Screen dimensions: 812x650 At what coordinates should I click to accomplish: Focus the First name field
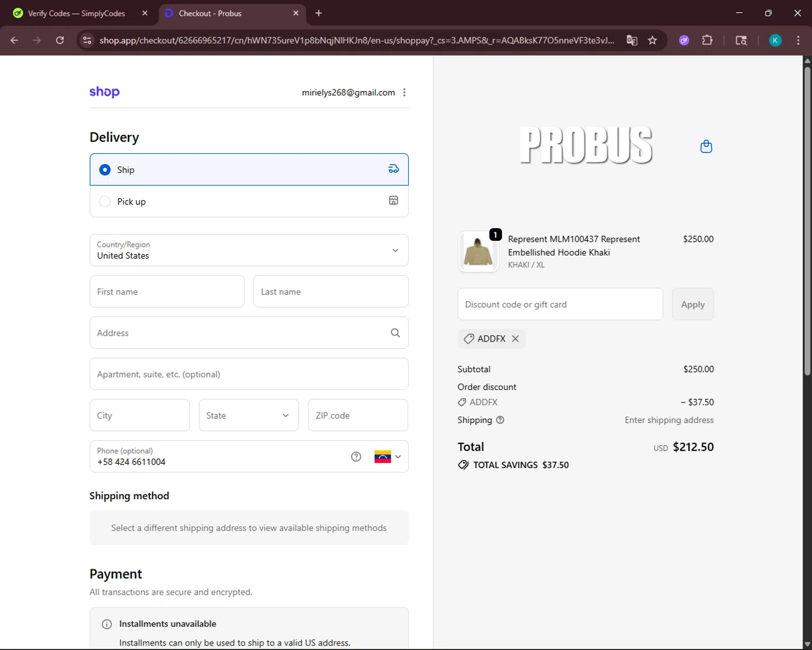coord(167,291)
